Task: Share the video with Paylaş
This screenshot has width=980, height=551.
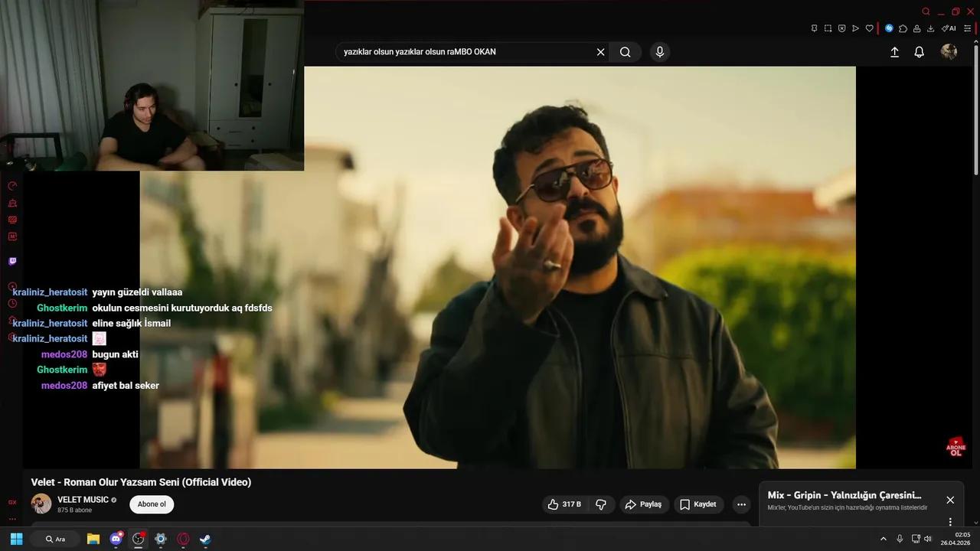Action: pos(643,504)
